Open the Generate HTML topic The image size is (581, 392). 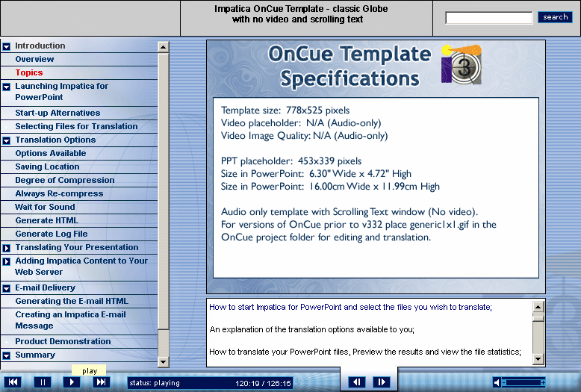tap(47, 220)
